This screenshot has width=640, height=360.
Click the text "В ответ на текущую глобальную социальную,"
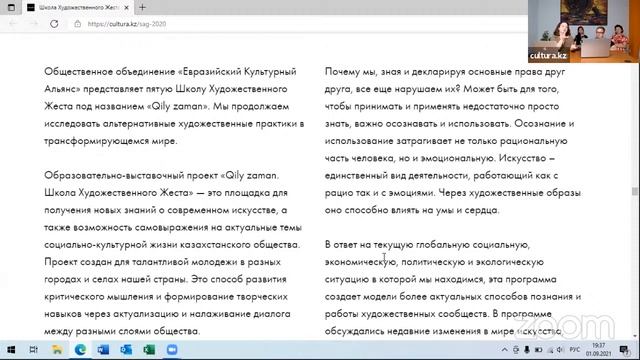tap(427, 244)
